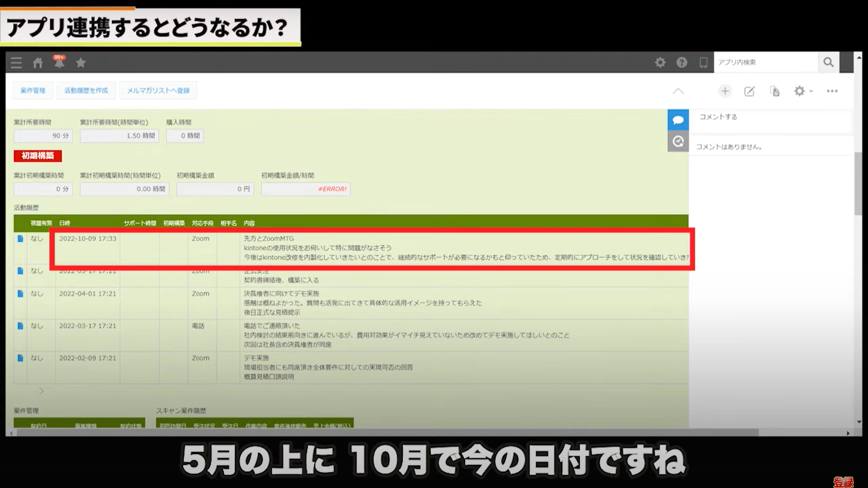Click the header settings gear icon
Image resolution: width=868 pixels, height=488 pixels.
point(660,63)
